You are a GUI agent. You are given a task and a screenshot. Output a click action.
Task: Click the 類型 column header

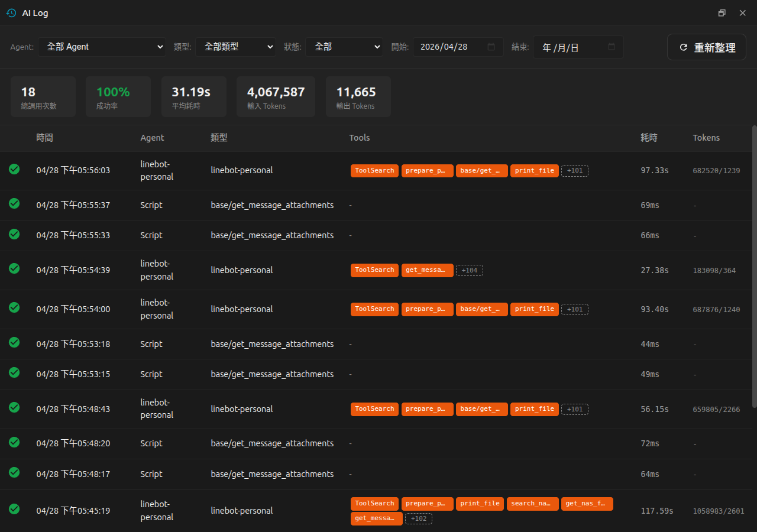[x=219, y=138]
